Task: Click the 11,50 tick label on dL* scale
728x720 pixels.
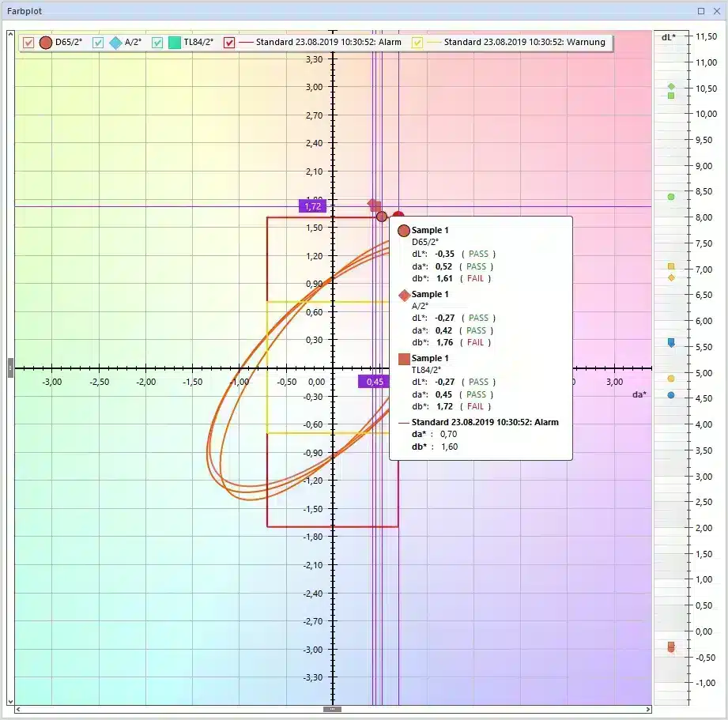Action: pyautogui.click(x=706, y=36)
